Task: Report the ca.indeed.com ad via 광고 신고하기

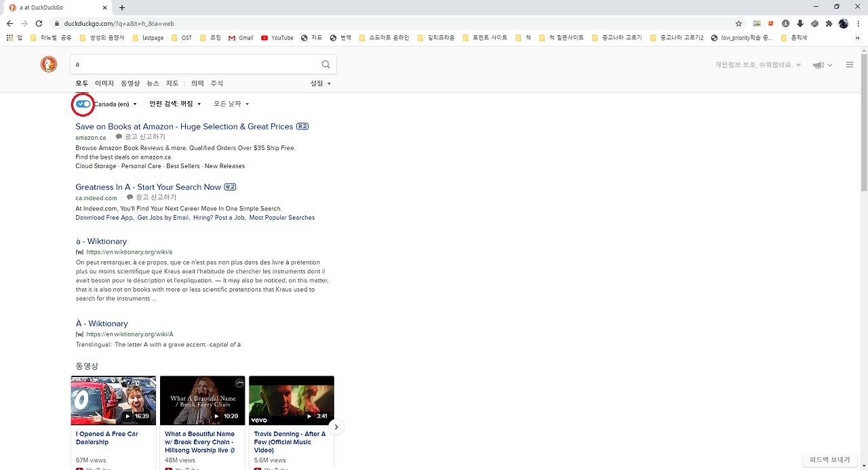Action: (x=151, y=197)
